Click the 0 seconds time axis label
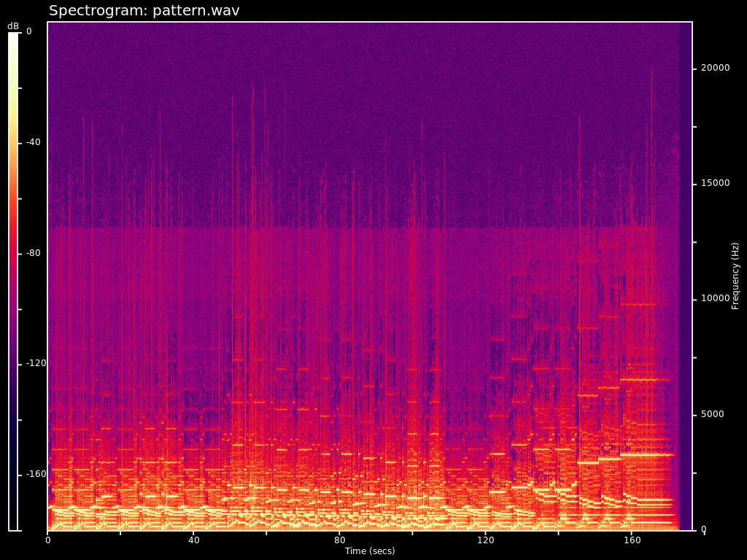 [48, 540]
